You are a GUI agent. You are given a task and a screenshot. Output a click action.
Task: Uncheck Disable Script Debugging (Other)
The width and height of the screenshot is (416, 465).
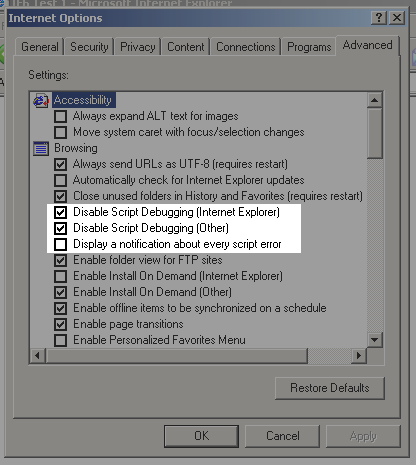[60, 228]
